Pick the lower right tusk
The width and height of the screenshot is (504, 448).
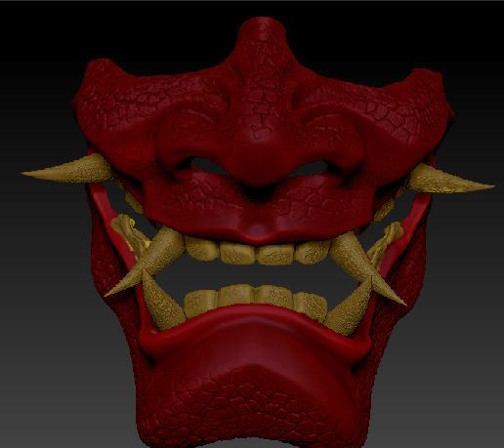350,309
